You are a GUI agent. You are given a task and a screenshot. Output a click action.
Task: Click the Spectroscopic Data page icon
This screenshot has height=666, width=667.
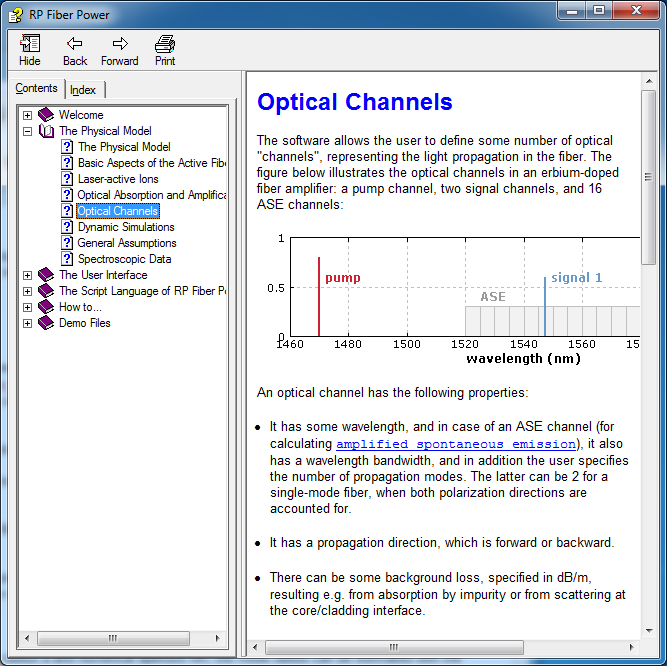coord(67,259)
